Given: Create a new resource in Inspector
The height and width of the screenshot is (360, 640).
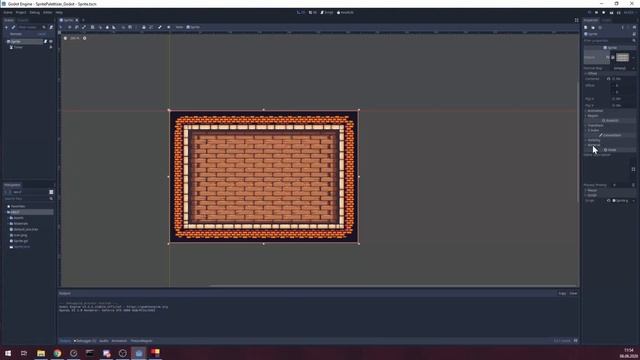Looking at the screenshot, I should point(586,28).
